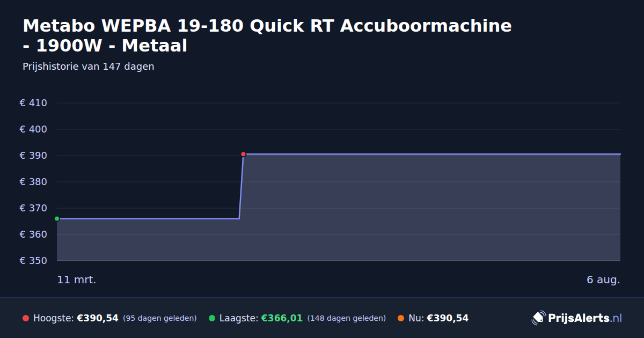Screen dimensions: 644x338
Task: Click the € 350 axis label
Action: tap(33, 261)
